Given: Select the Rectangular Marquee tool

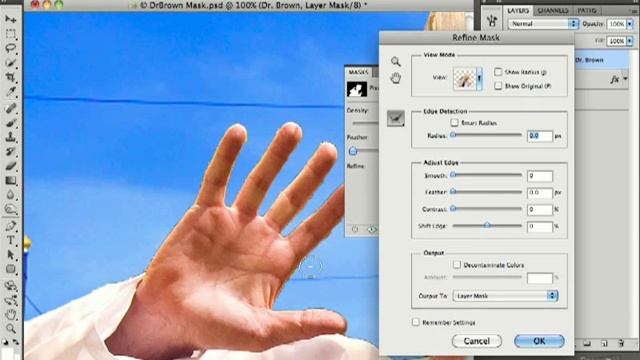Looking at the screenshot, I should 11,34.
